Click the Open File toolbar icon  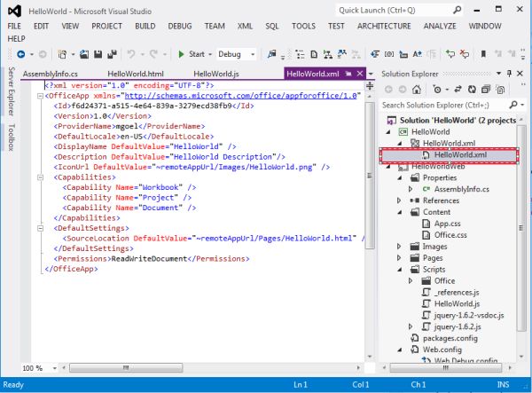(x=84, y=54)
